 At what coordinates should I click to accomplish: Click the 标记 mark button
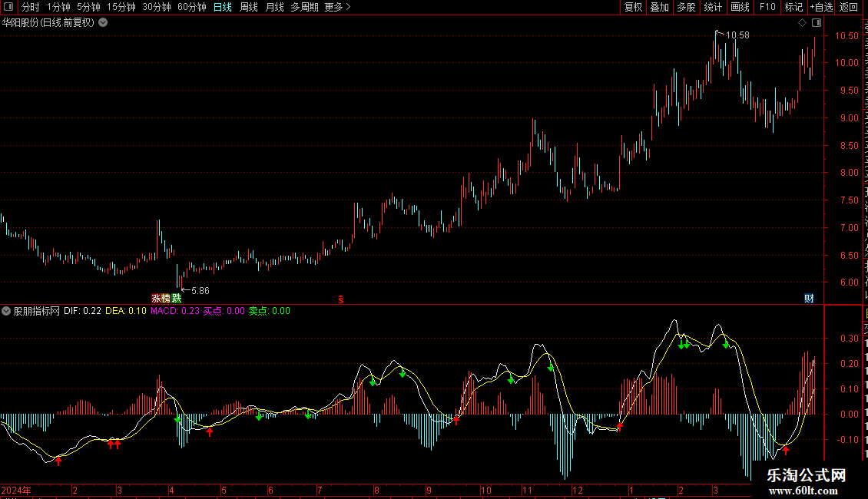[x=793, y=7]
